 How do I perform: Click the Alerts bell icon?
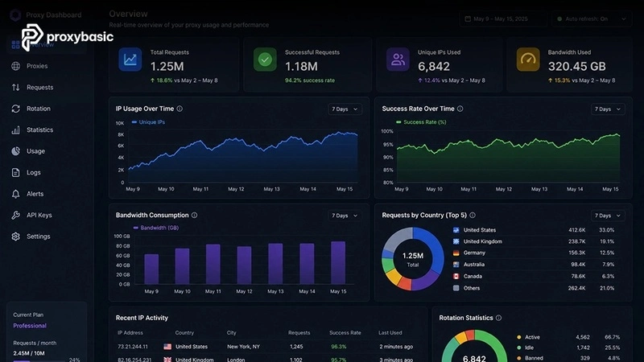coord(15,194)
